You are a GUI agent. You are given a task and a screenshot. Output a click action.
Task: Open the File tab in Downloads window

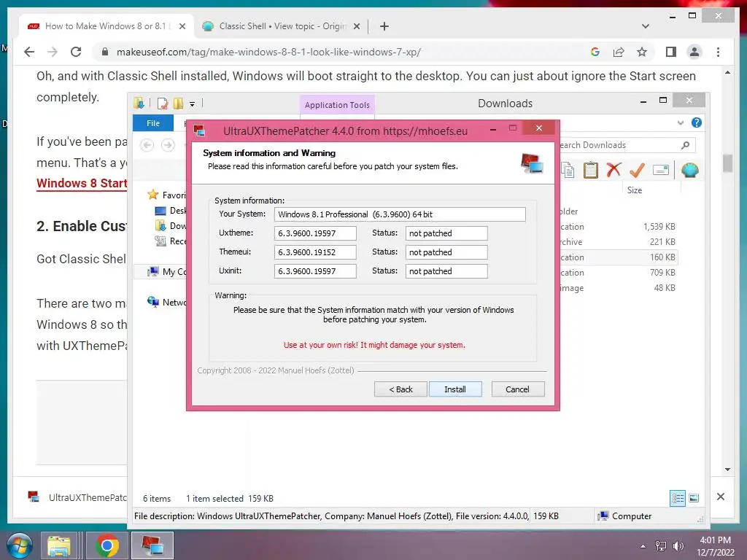153,123
